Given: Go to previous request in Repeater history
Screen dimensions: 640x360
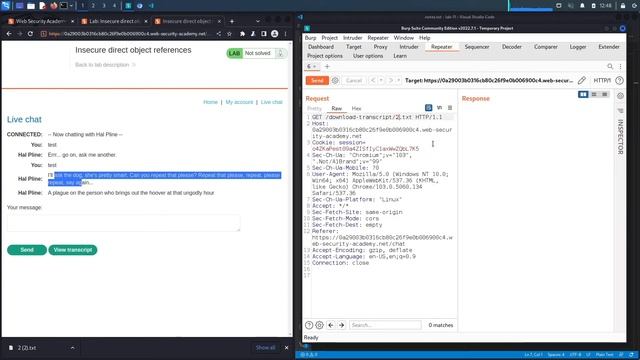Looking at the screenshot, I should 373,80.
